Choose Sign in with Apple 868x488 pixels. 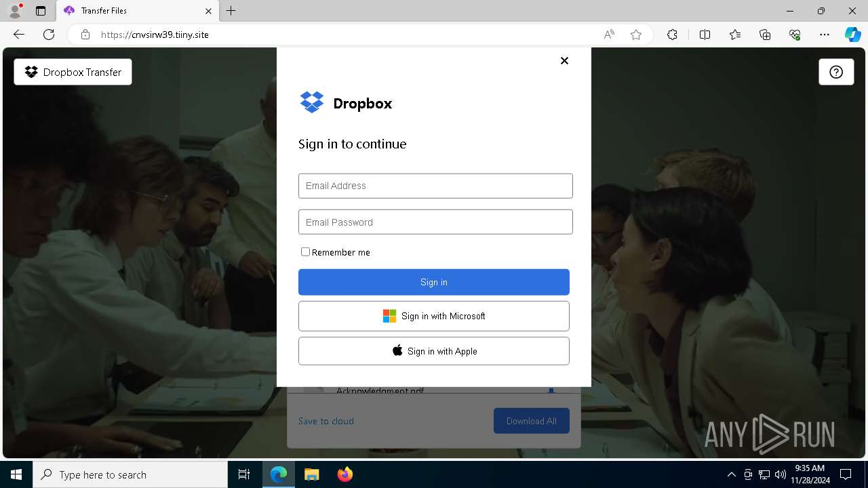coord(434,351)
